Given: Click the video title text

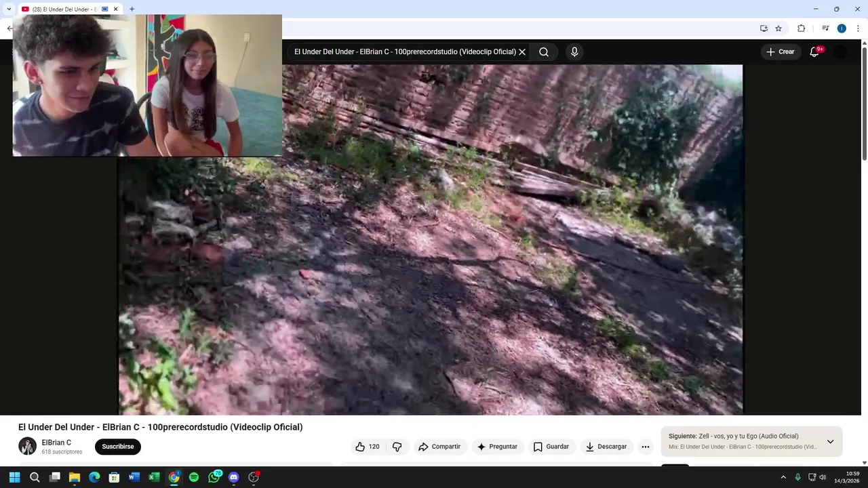Looking at the screenshot, I should coord(161,427).
